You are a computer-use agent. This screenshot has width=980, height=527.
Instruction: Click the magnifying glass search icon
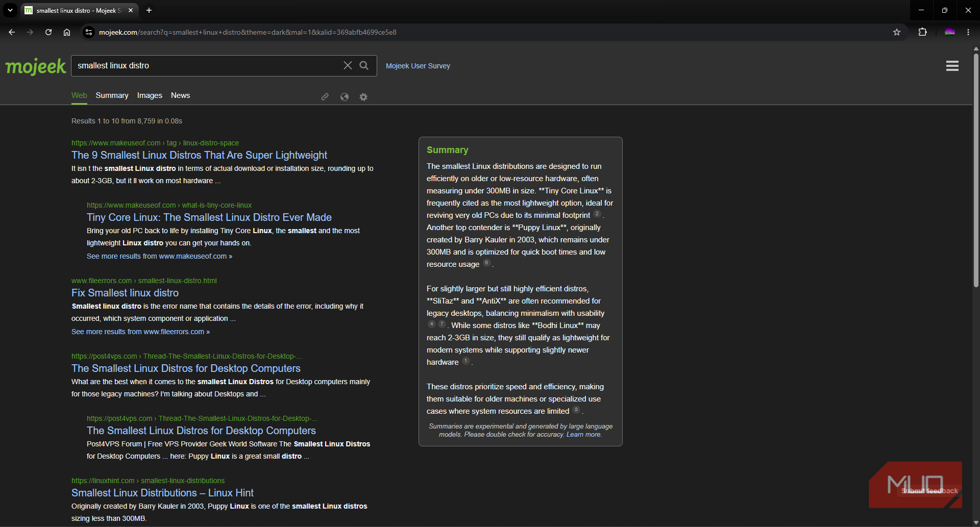pos(364,65)
